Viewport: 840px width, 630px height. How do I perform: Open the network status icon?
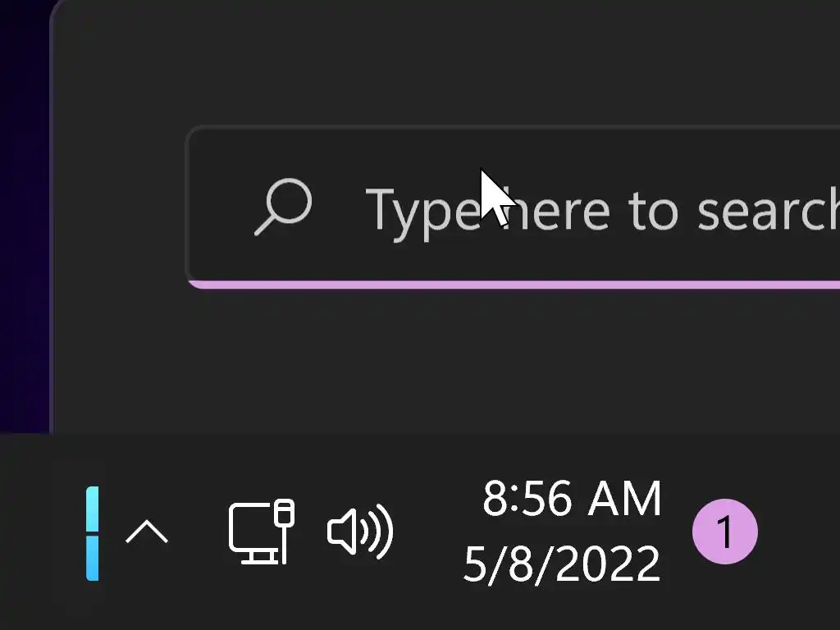(261, 532)
